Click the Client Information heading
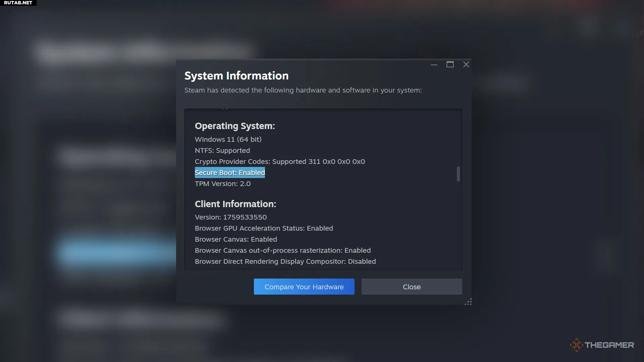644x362 pixels. 235,204
